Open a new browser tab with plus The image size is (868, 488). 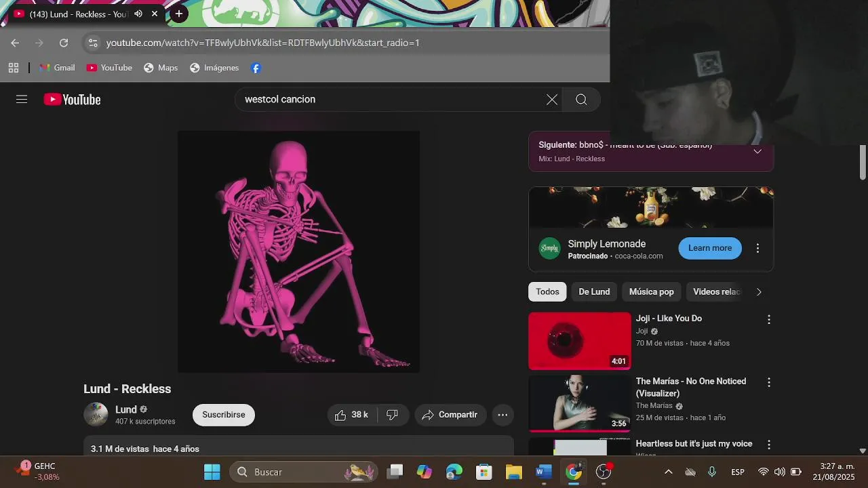coord(178,14)
